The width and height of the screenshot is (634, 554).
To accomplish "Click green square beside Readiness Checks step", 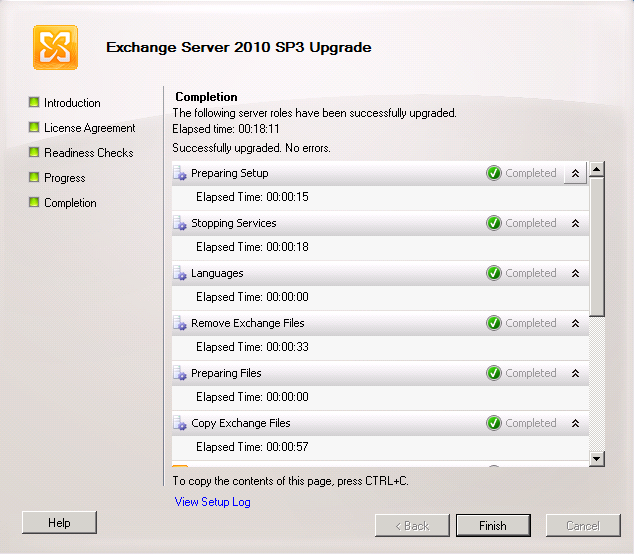I will 34,152.
